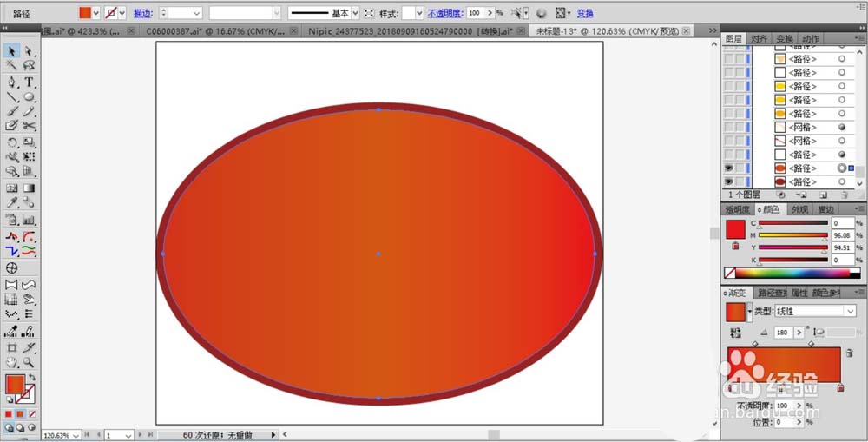Screen dimensions: 868x442
Task: Select the Scissors tool
Action: point(30,126)
